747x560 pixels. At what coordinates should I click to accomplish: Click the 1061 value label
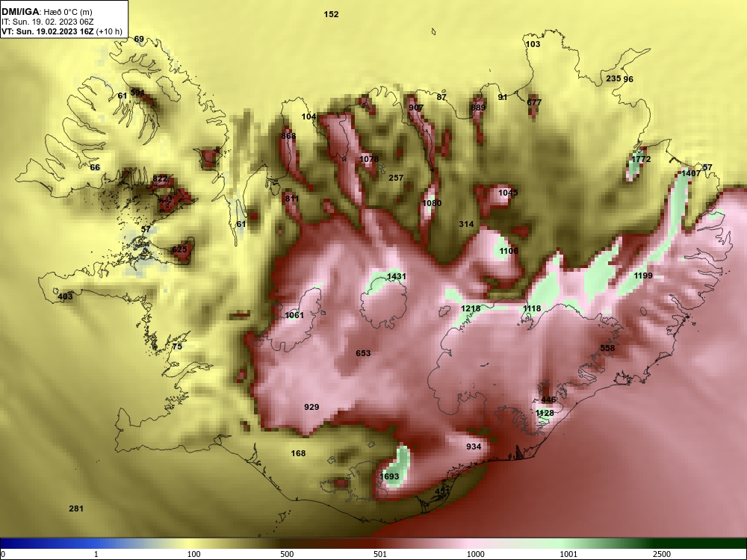pos(294,315)
